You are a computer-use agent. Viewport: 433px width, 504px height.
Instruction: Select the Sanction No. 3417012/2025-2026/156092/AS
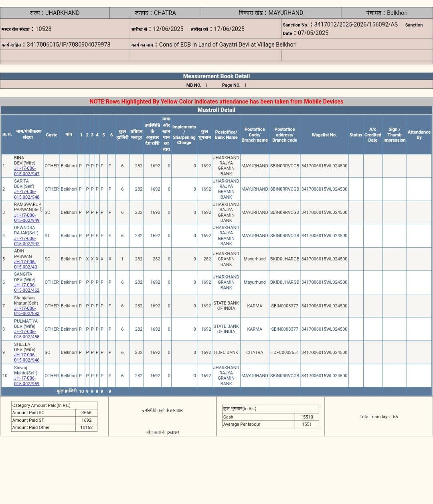356,24
